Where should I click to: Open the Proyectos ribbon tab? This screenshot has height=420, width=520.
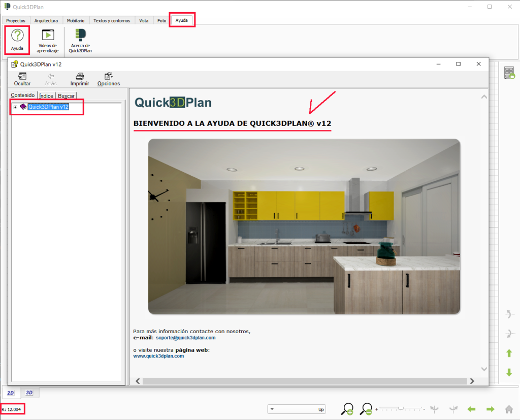click(16, 21)
